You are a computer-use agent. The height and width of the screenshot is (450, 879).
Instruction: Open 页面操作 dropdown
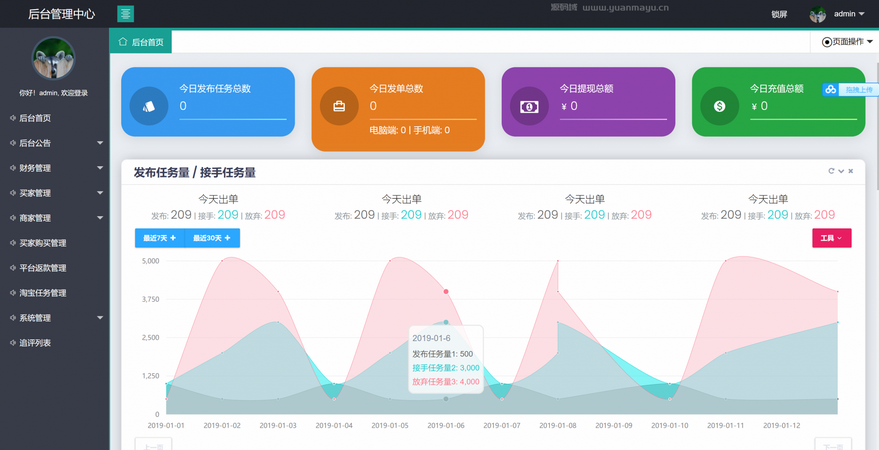(x=845, y=41)
